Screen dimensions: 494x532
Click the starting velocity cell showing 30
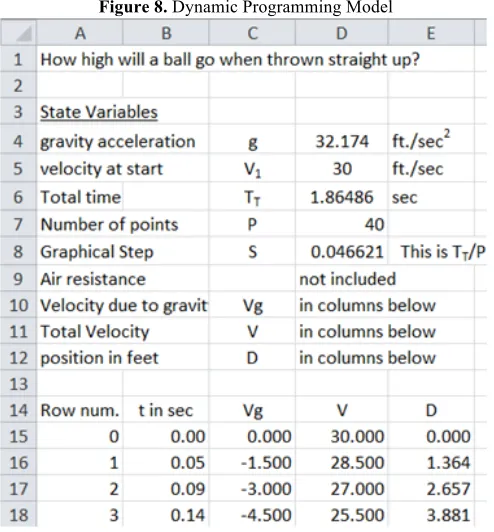coord(342,169)
